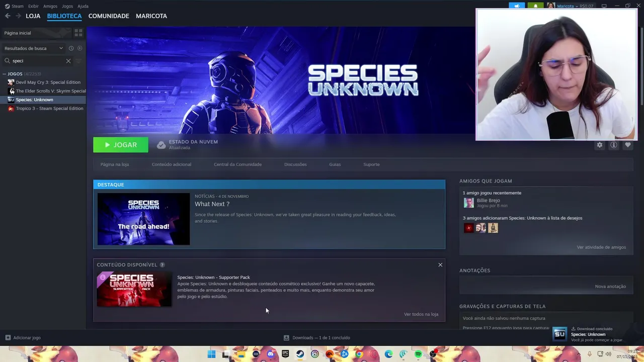The width and height of the screenshot is (644, 362).
Task: Open Epic Games Launcher on taskbar
Action: (285, 354)
